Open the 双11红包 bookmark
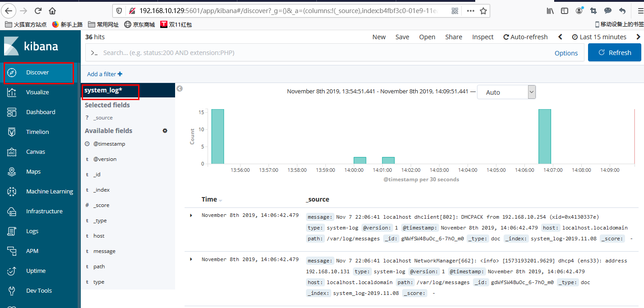The height and width of the screenshot is (308, 644). pyautogui.click(x=176, y=24)
